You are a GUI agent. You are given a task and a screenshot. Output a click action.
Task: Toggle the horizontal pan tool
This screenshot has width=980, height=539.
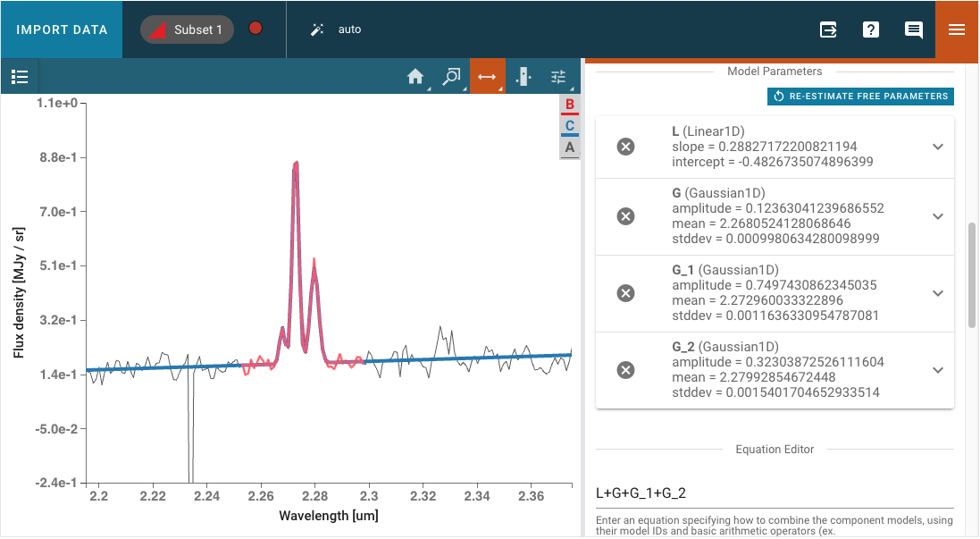click(x=487, y=77)
